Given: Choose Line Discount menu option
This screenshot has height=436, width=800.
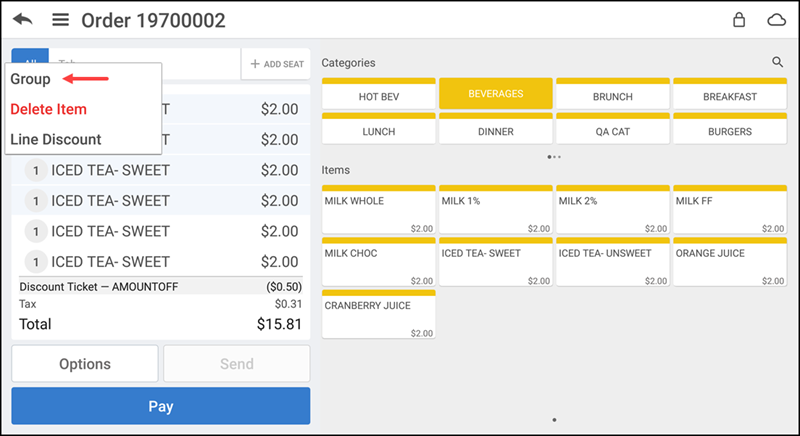Looking at the screenshot, I should point(56,139).
